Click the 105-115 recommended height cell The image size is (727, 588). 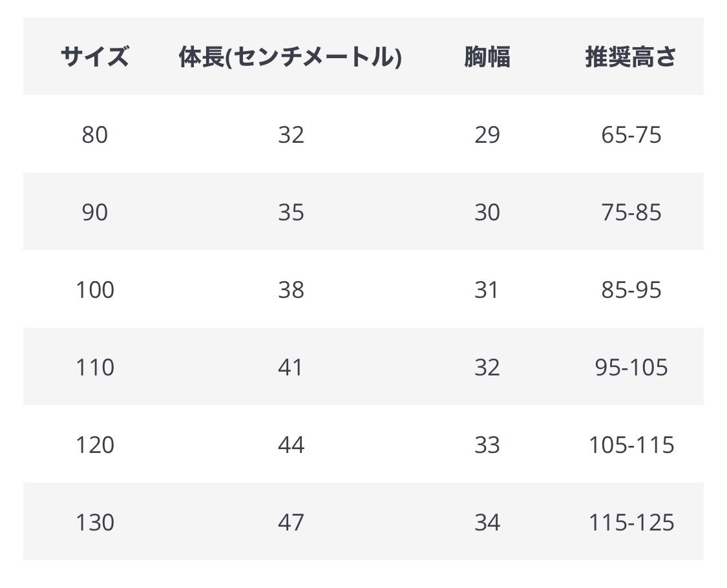pyautogui.click(x=631, y=445)
